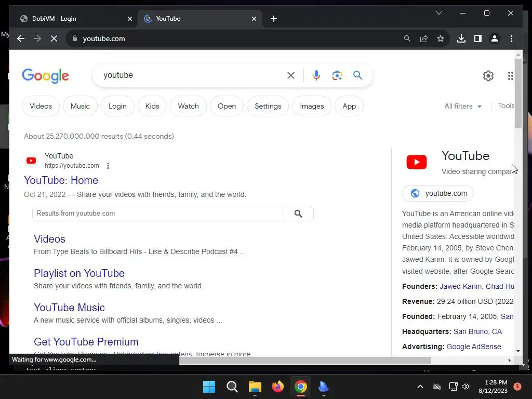Click the forward navigation arrow
Screen dimensions: 532x399
pyautogui.click(x=37, y=38)
